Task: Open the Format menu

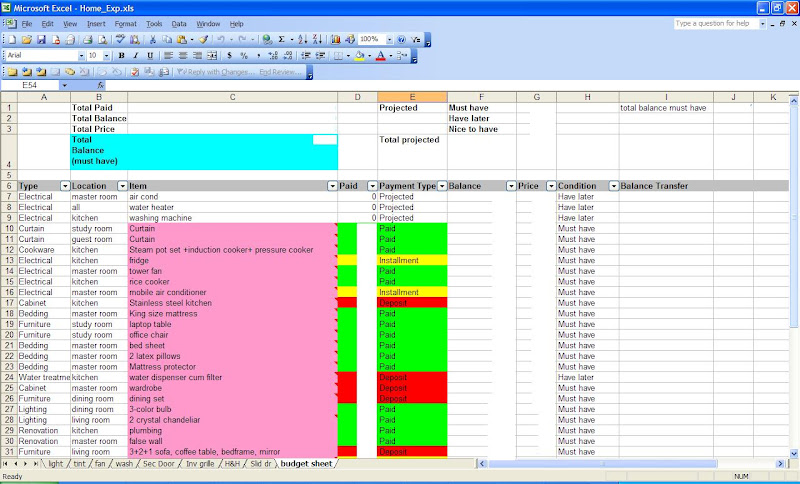Action: point(126,22)
